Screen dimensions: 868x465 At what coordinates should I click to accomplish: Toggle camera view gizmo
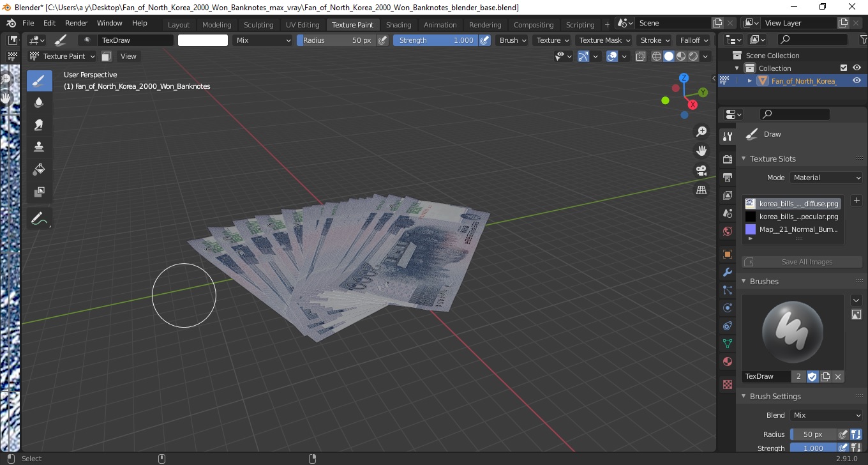[x=701, y=171]
